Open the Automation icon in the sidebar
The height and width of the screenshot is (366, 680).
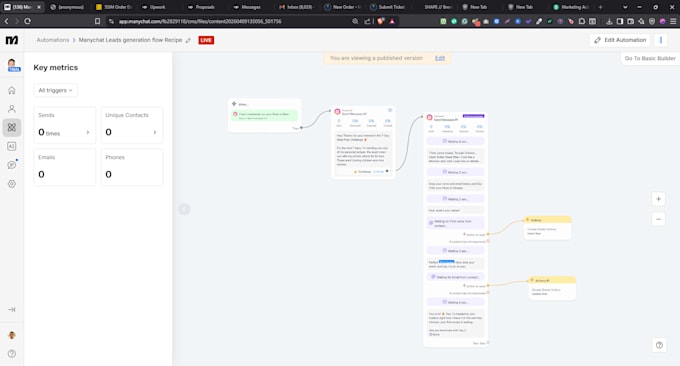(12, 127)
